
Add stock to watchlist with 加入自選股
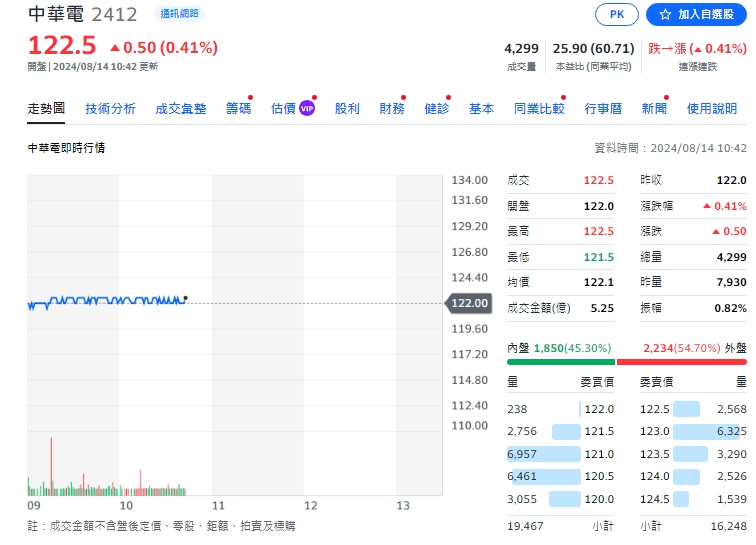[x=696, y=14]
